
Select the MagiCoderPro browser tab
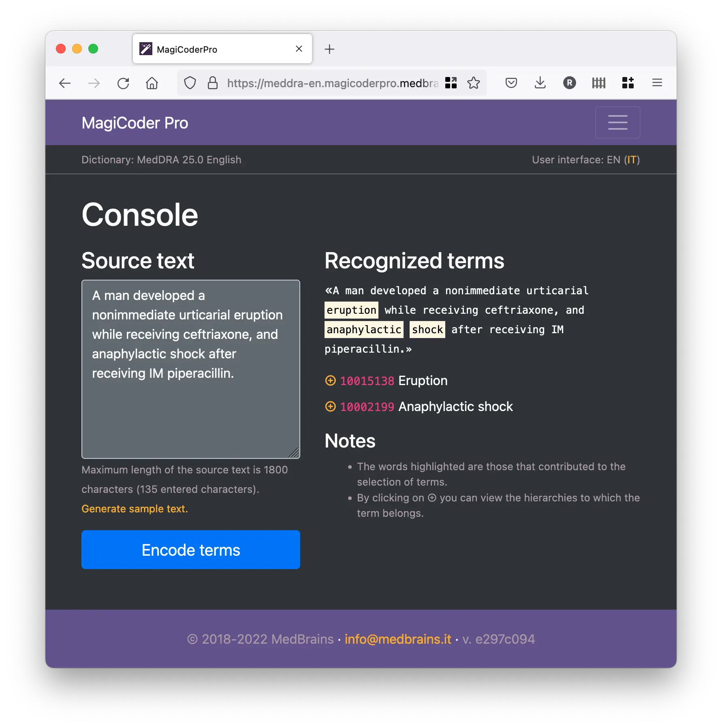pyautogui.click(x=222, y=49)
